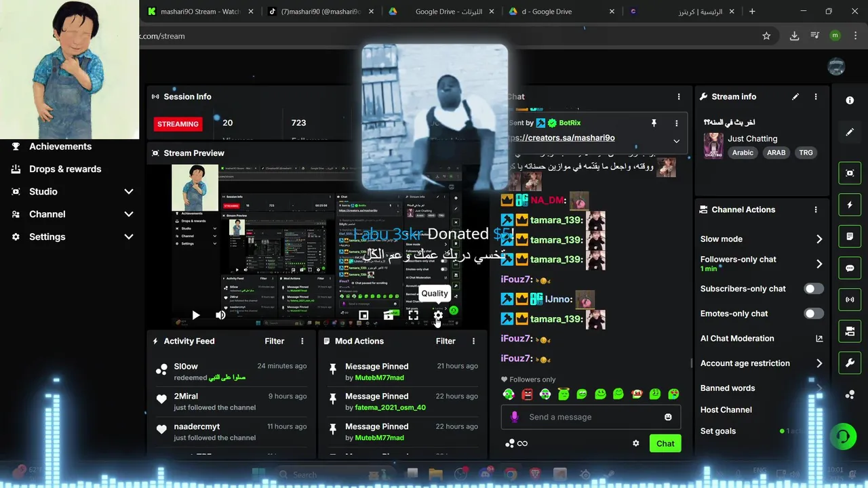Click 'Sl0ow' in Activity Feed
The height and width of the screenshot is (488, 868).
186,366
